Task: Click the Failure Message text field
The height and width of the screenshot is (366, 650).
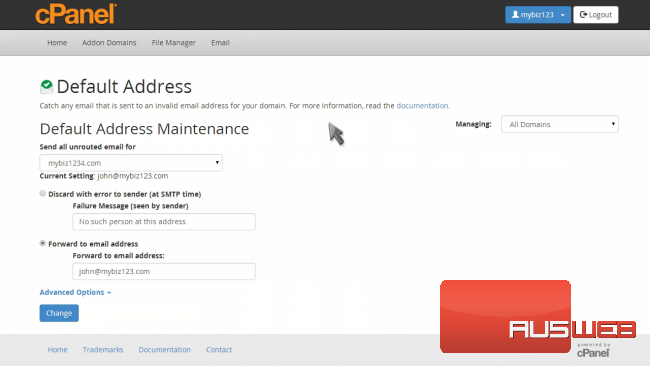Action: (164, 222)
